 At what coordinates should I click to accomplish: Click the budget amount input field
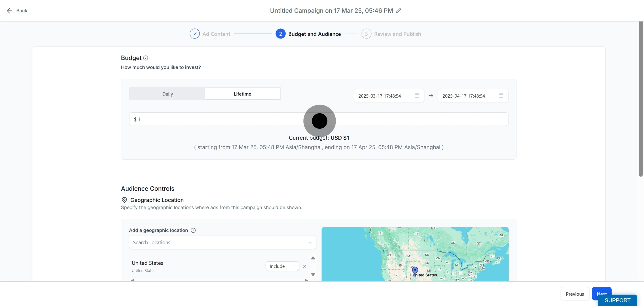click(318, 119)
